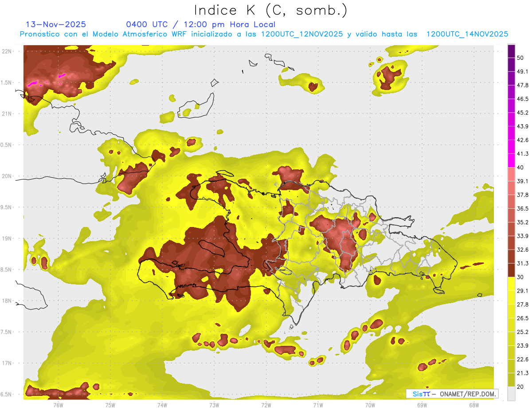Click the colorbar label "33.9"
532x411 pixels.
pyautogui.click(x=522, y=236)
